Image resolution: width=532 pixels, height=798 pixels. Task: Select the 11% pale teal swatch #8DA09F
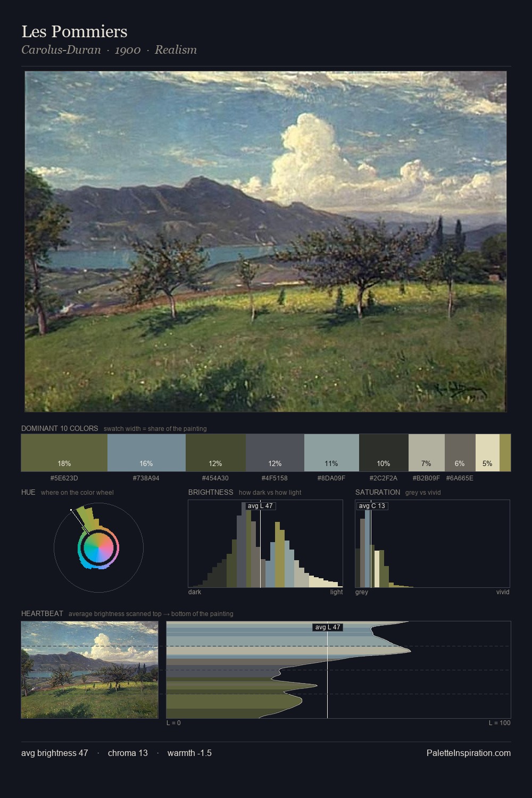pos(331,453)
